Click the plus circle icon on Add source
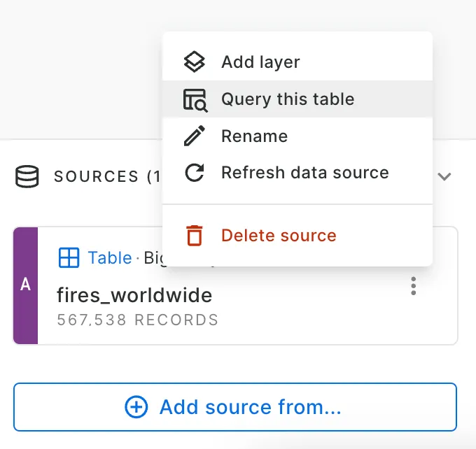Image resolution: width=476 pixels, height=449 pixels. coord(136,407)
